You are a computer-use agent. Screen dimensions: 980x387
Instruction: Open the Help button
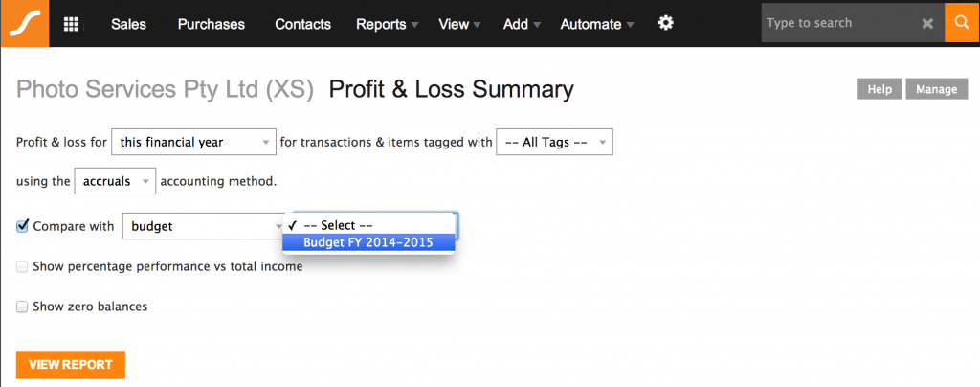880,89
